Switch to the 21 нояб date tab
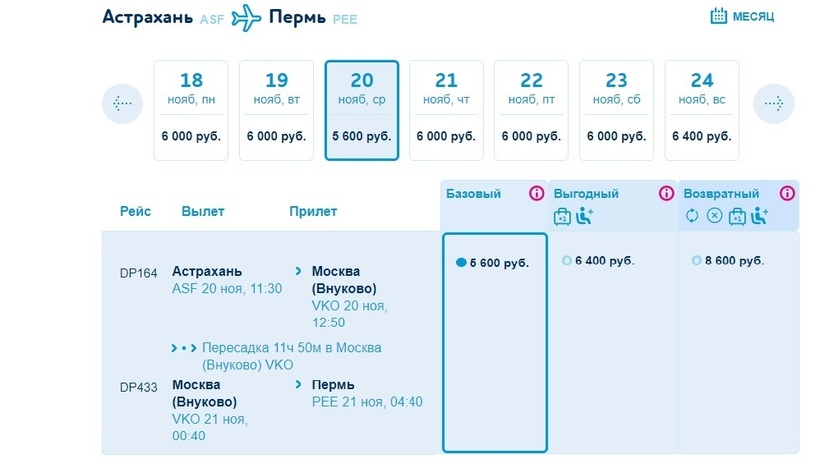The width and height of the screenshot is (820, 468). pos(446,110)
